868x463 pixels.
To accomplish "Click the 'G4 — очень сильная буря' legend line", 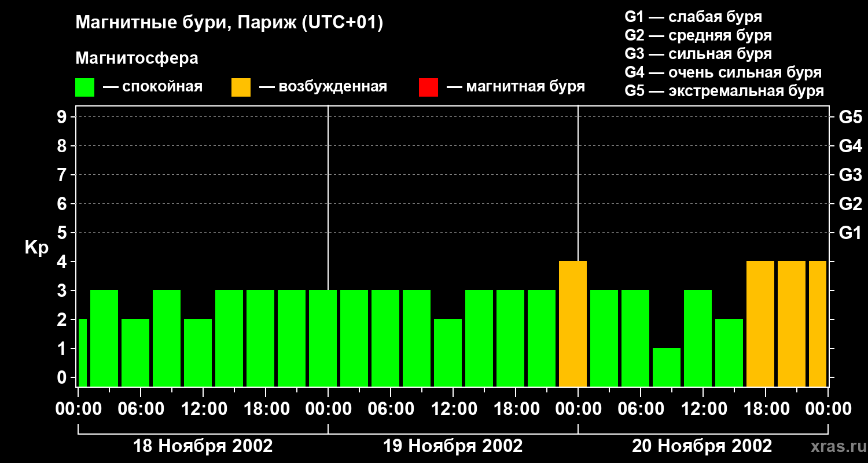I will 723,72.
